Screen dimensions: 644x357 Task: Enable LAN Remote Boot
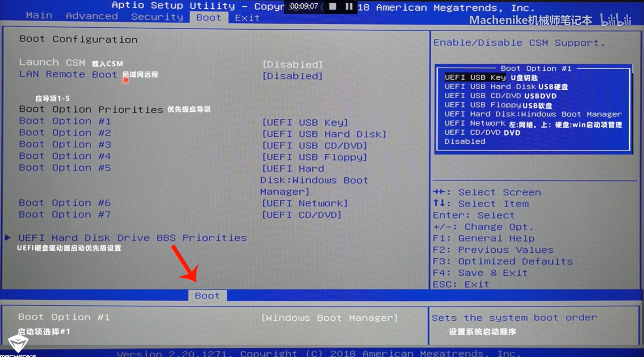point(293,76)
